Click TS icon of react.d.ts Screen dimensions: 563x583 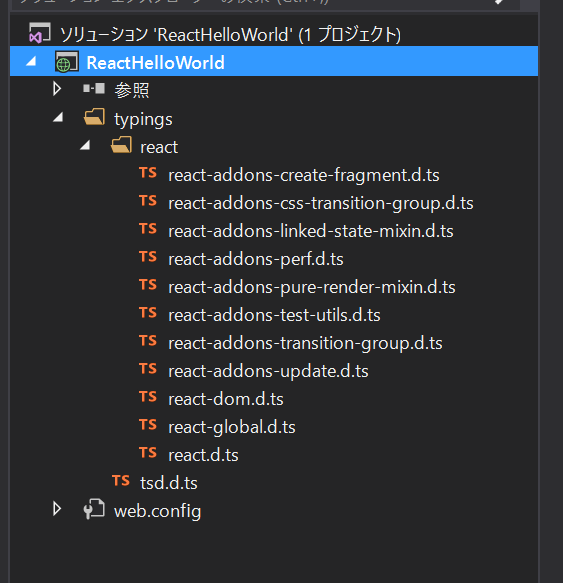point(148,452)
